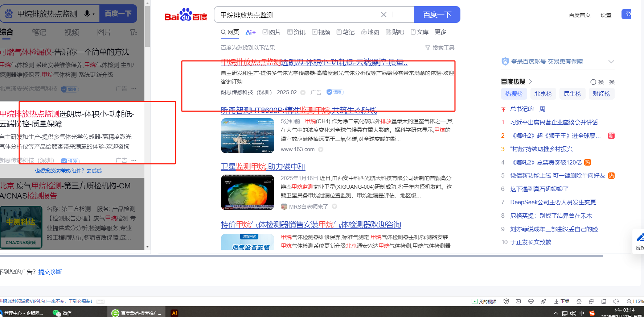Click the mobile preview scrollbar down arrow
This screenshot has width=644, height=317.
pos(147,247)
